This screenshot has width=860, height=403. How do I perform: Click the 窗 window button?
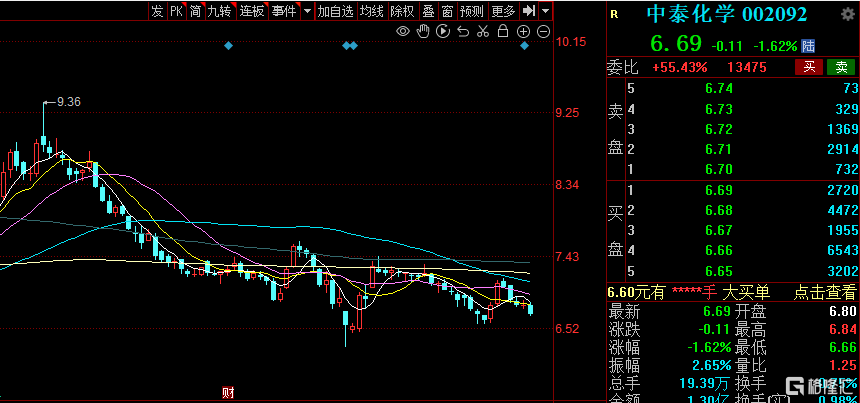(x=448, y=10)
